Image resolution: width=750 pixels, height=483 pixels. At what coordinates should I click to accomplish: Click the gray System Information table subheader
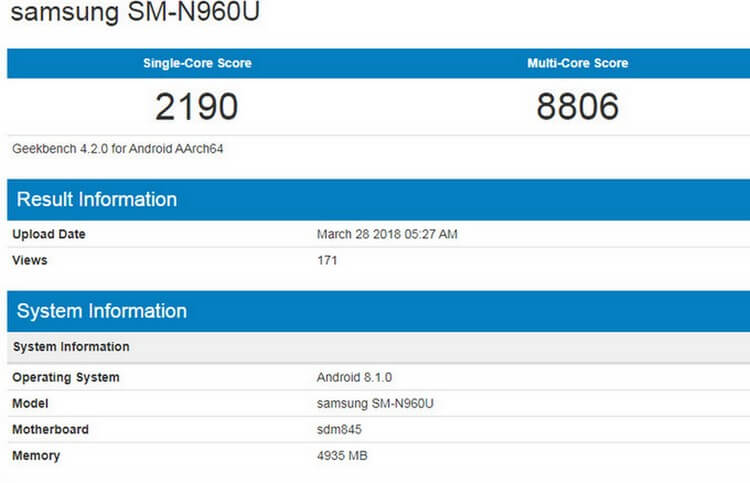coord(71,347)
